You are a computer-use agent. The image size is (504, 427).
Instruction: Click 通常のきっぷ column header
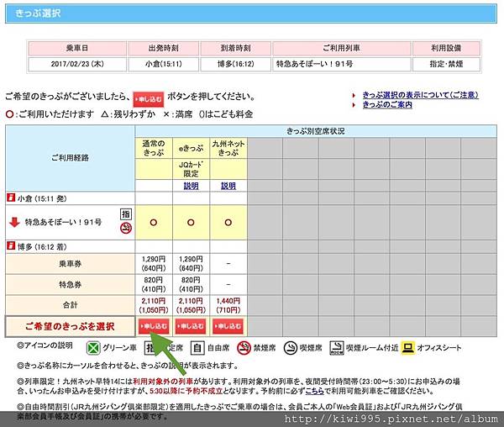[154, 148]
